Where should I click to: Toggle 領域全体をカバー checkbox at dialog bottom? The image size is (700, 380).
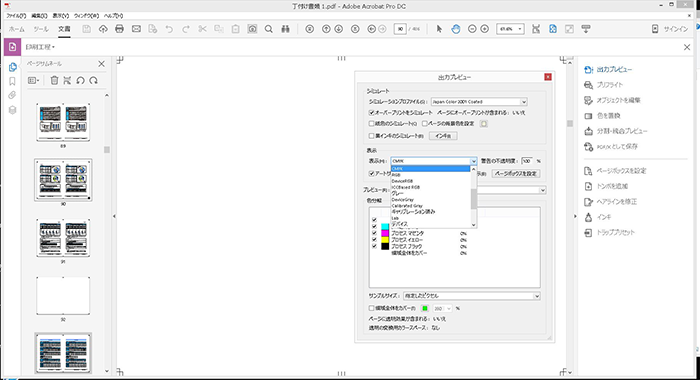371,308
